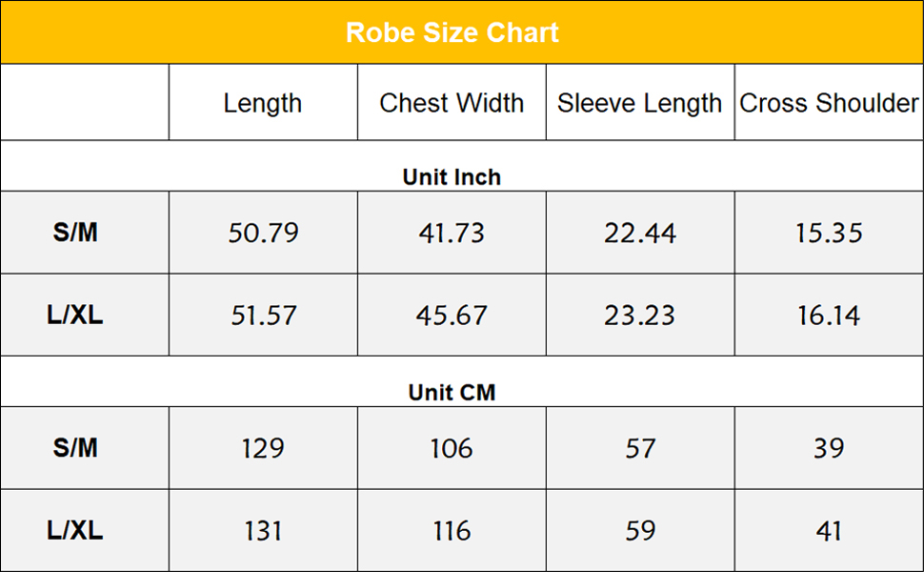Select the 23.23 sleeve length value
Screen dimensions: 924x572
tap(640, 316)
